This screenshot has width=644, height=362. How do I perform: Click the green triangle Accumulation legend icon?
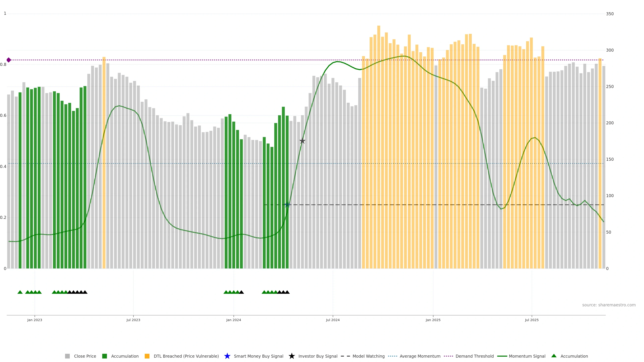tap(554, 356)
